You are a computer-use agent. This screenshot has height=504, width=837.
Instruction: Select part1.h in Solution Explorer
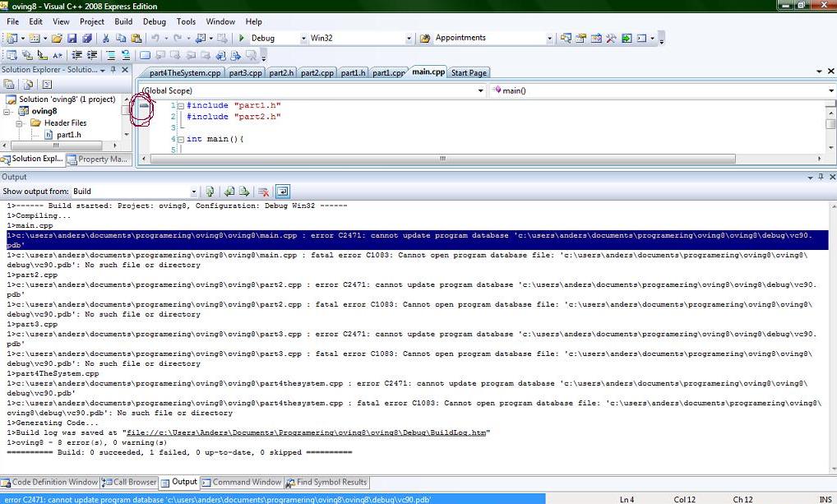pos(68,135)
